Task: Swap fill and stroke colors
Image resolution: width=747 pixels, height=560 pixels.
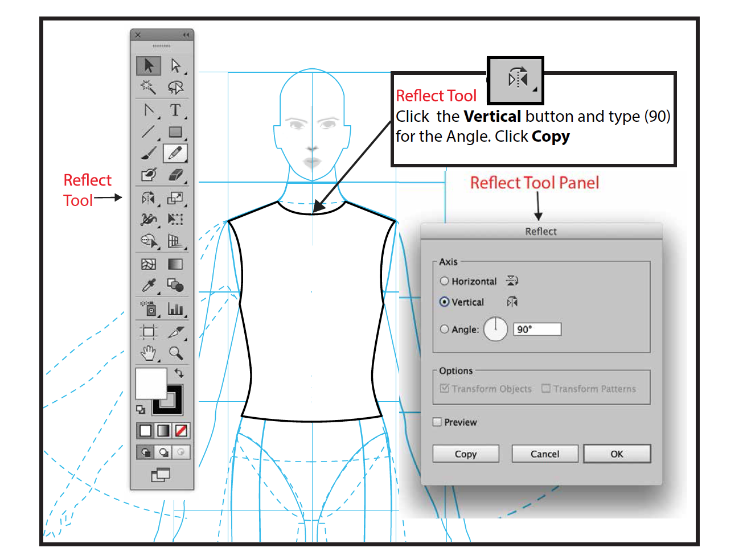Action: [x=179, y=373]
